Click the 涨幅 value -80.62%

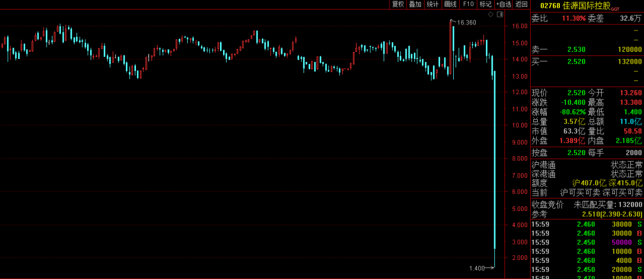(x=574, y=111)
